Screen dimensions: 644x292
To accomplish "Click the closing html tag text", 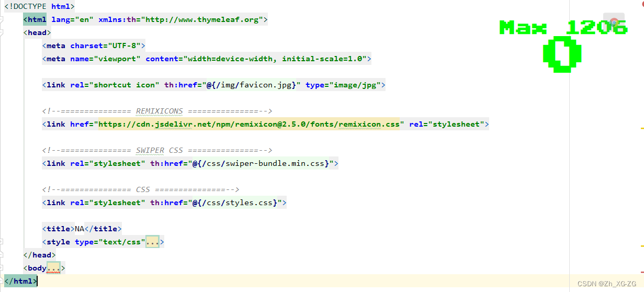I will 20,281.
